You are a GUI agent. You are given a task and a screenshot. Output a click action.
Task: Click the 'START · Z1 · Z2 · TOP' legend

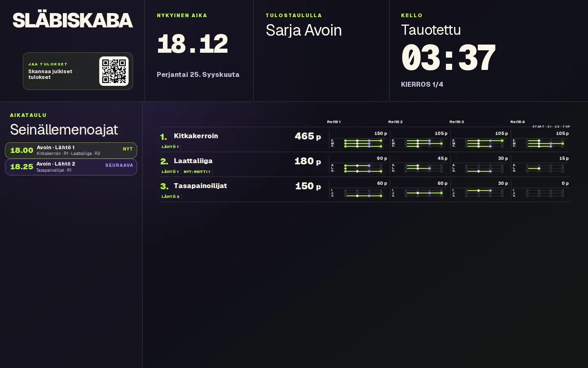551,127
